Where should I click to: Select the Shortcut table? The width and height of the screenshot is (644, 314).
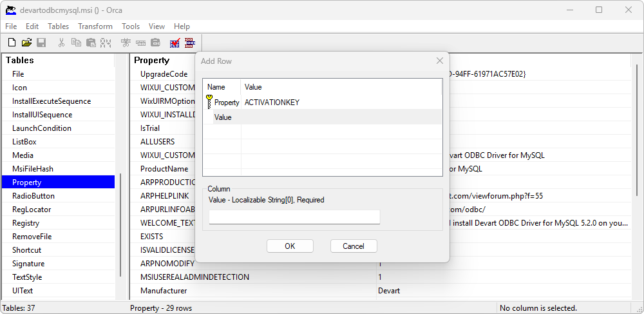(59, 250)
